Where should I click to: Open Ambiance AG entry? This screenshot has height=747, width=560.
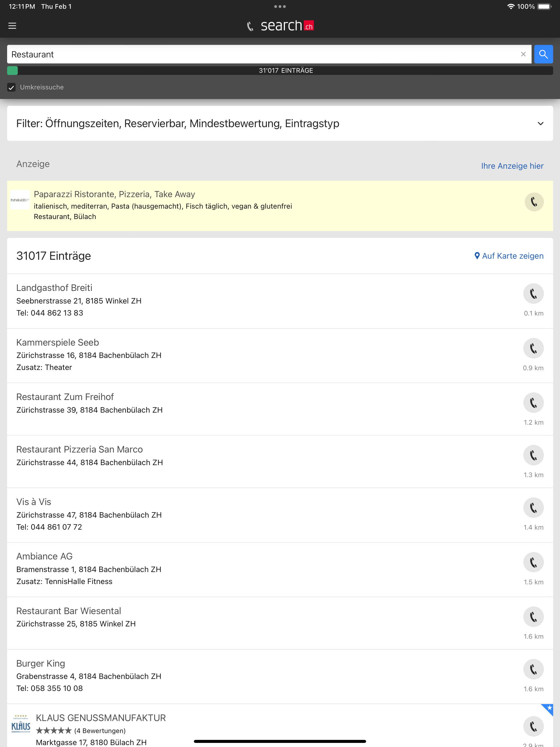click(x=280, y=570)
